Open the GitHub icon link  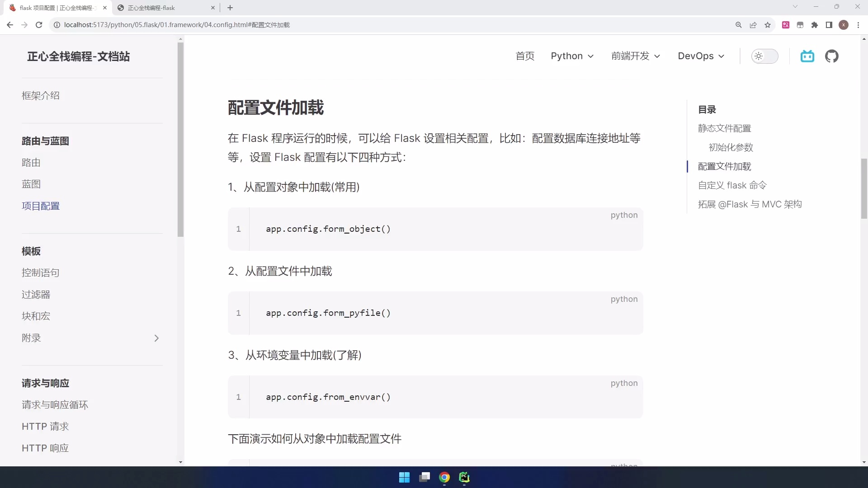[x=831, y=56]
